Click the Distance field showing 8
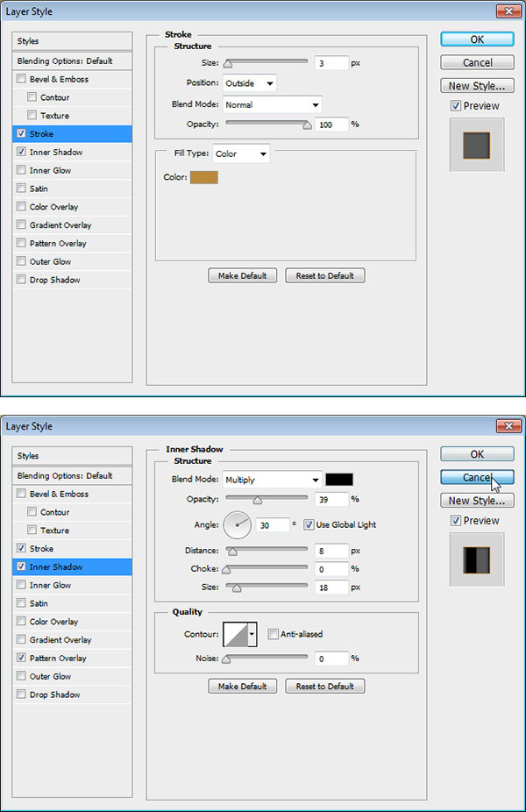 pos(331,551)
